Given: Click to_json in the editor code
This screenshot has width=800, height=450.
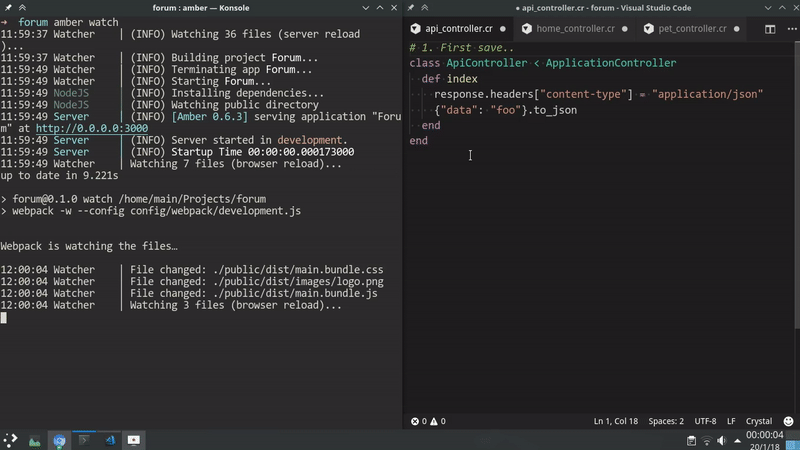Looking at the screenshot, I should (x=555, y=110).
